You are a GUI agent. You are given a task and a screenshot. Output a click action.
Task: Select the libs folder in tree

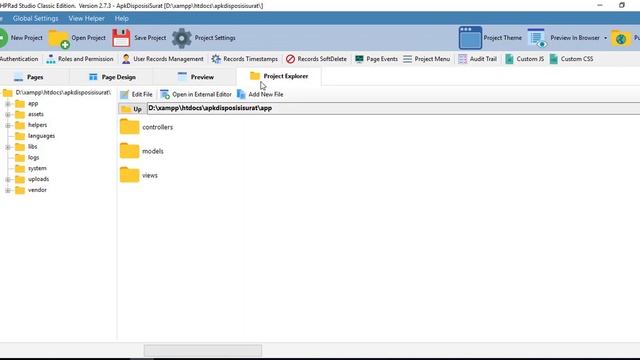point(27,147)
